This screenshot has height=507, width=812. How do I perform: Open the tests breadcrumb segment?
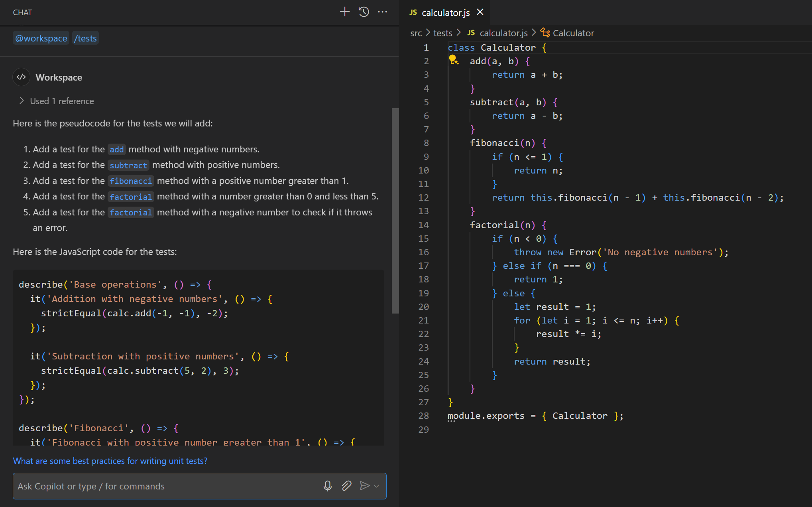(442, 33)
